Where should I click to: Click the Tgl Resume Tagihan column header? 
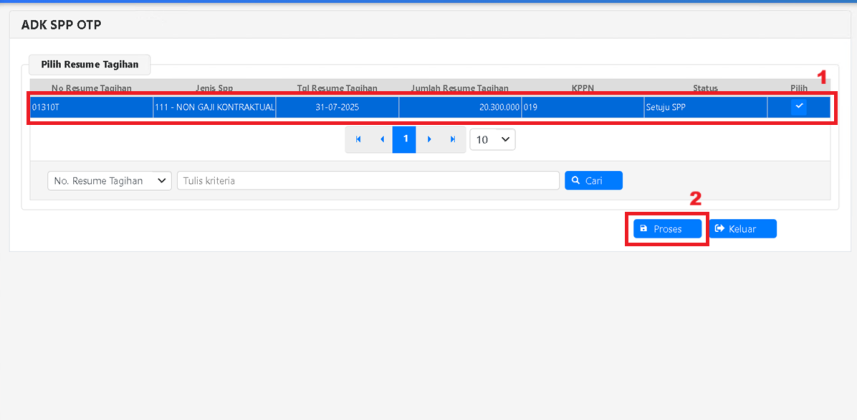coord(337,88)
